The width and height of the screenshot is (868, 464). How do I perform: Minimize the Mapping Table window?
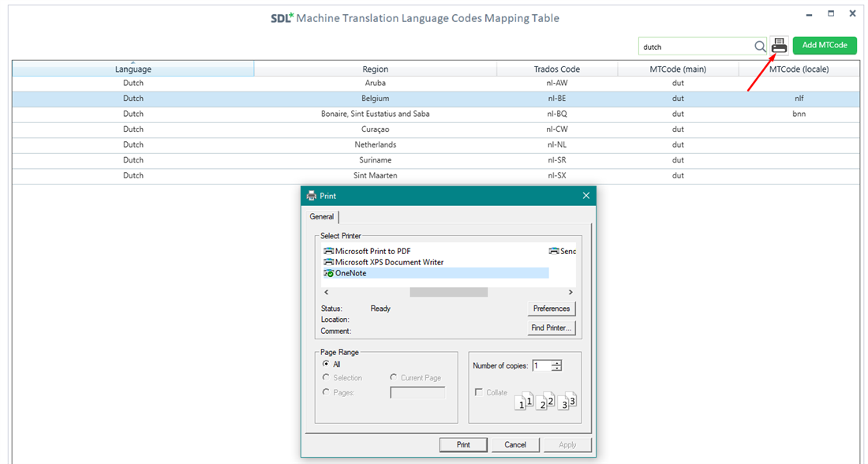[x=810, y=14]
